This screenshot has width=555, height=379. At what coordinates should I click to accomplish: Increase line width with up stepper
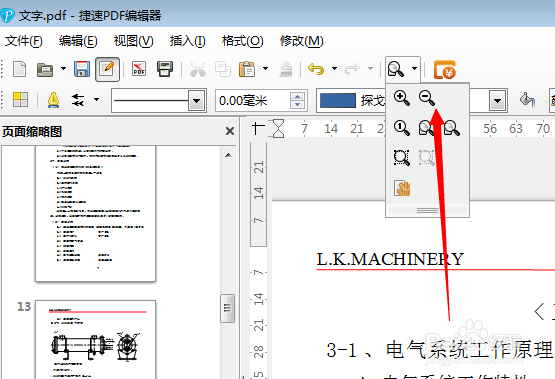click(297, 96)
